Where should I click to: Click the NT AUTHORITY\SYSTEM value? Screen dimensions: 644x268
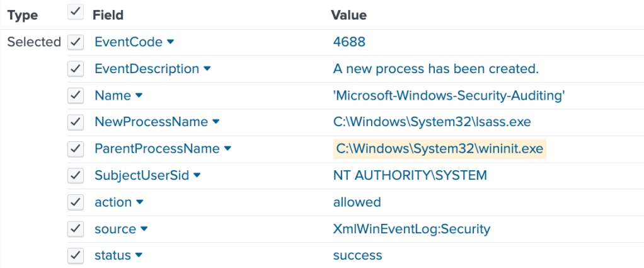[410, 176]
